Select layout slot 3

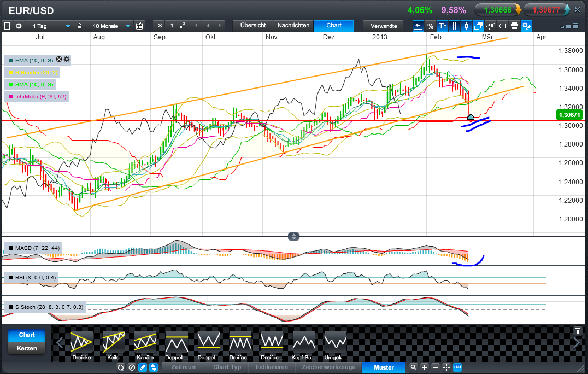(196, 26)
